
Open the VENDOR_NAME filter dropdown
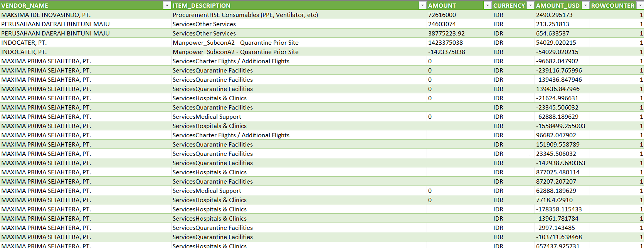click(167, 5)
